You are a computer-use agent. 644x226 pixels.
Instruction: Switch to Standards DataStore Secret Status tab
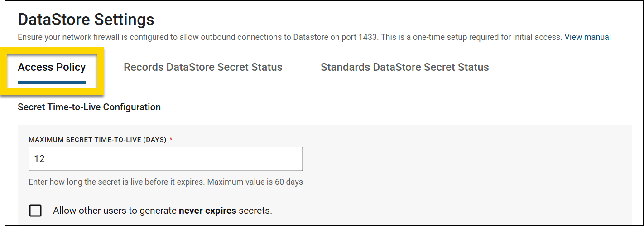coord(404,68)
